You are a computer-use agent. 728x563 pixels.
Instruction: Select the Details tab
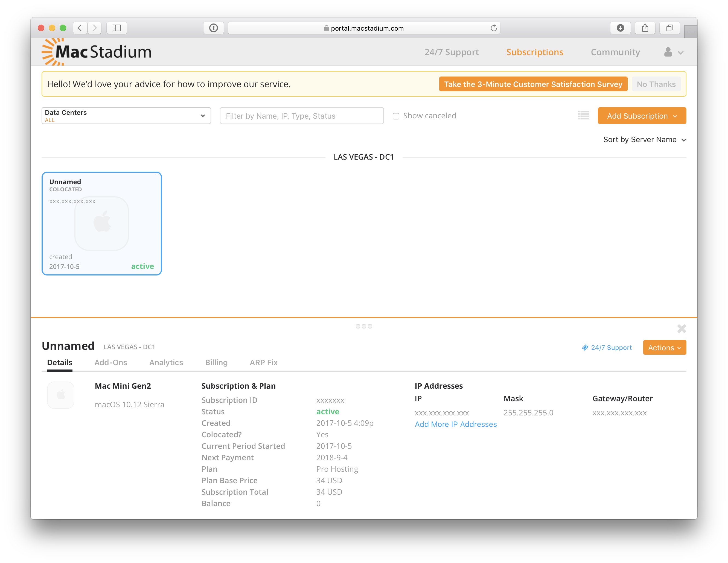[x=60, y=362]
